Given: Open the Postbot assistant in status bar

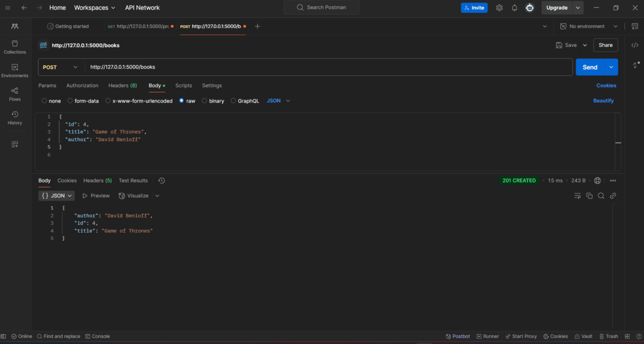Looking at the screenshot, I should 458,336.
